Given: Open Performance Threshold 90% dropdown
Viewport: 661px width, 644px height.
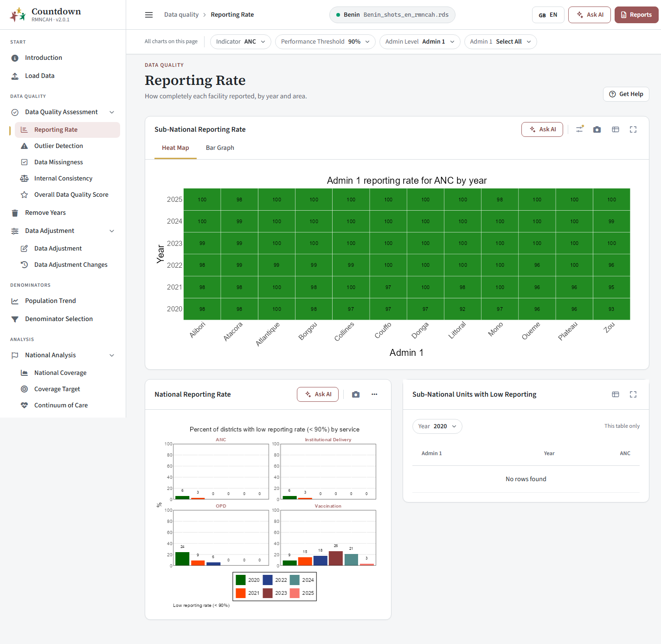Looking at the screenshot, I should [325, 42].
